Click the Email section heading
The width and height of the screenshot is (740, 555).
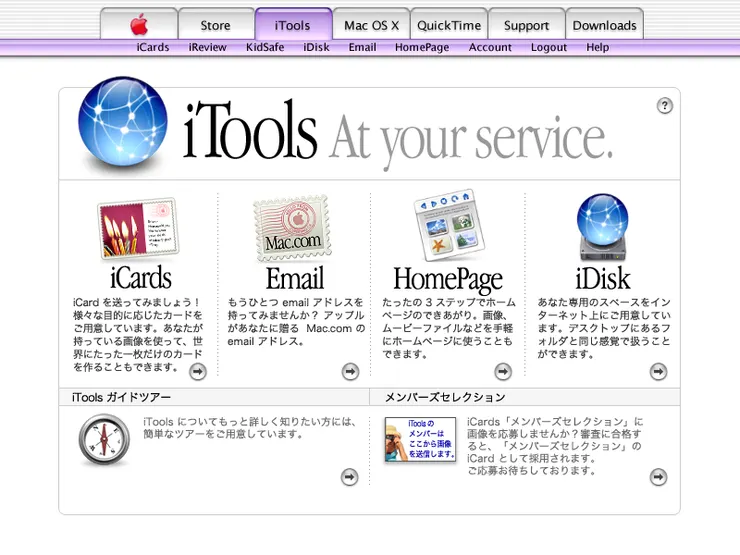295,278
